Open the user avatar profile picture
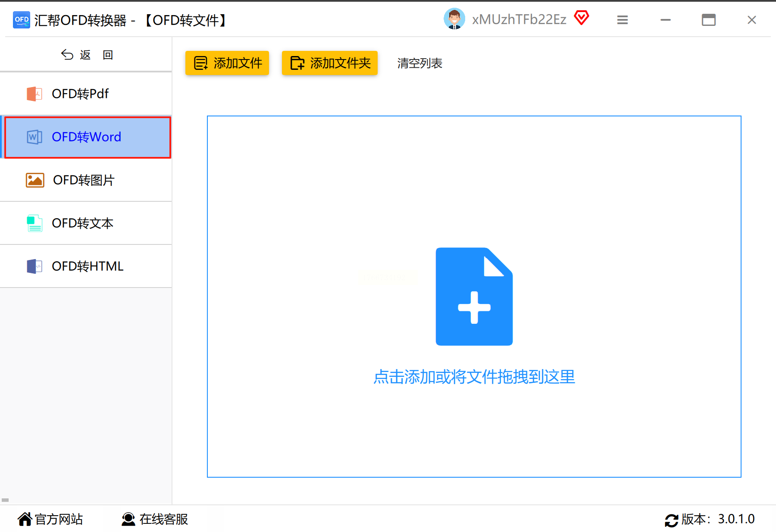This screenshot has width=776, height=532. [454, 19]
